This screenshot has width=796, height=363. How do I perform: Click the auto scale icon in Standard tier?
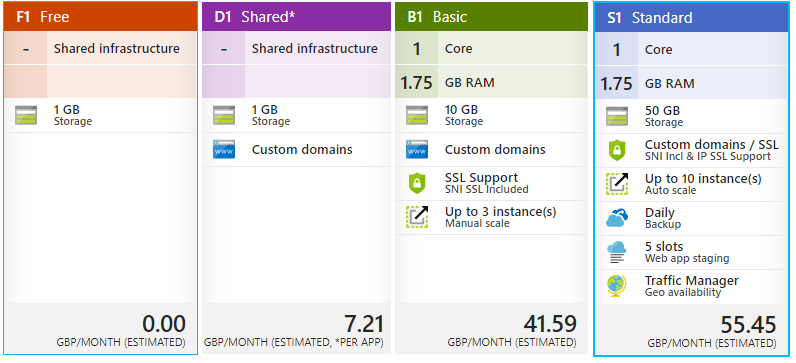[x=617, y=184]
